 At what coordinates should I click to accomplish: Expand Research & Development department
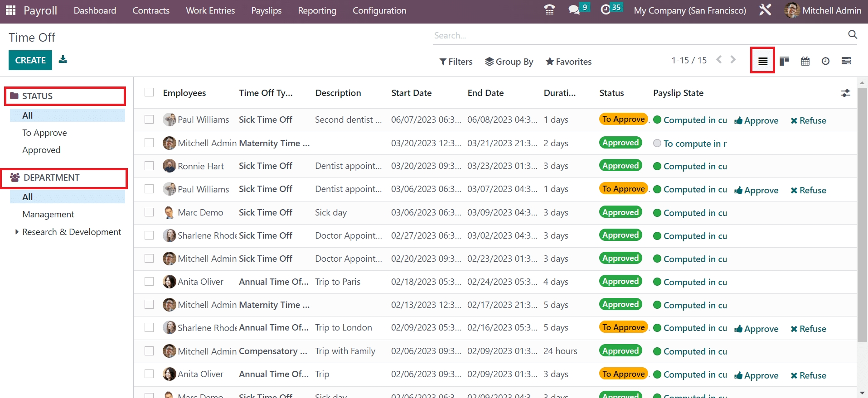tap(17, 232)
